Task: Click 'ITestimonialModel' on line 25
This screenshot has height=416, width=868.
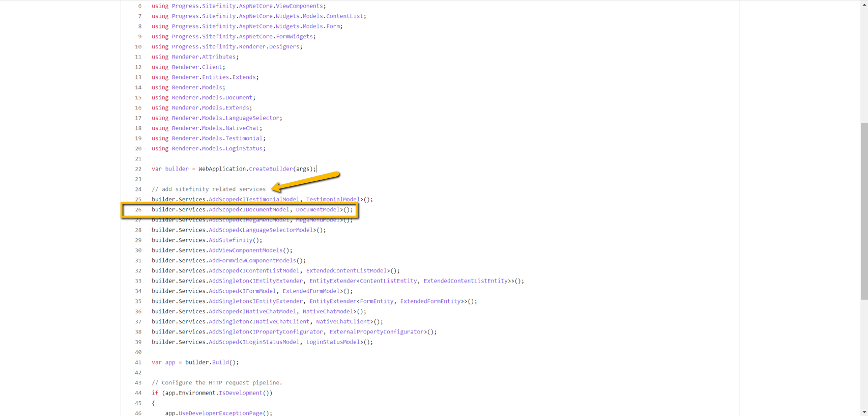Action: click(x=271, y=200)
